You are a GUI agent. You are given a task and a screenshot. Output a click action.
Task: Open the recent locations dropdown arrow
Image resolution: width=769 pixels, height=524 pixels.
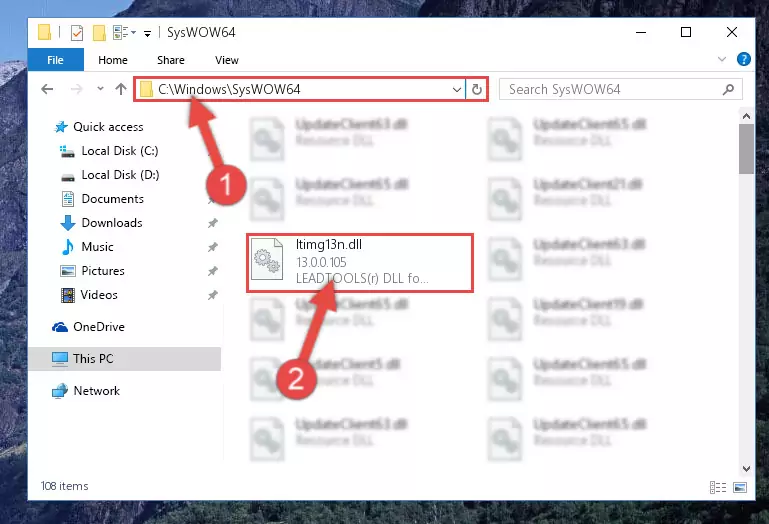point(101,89)
